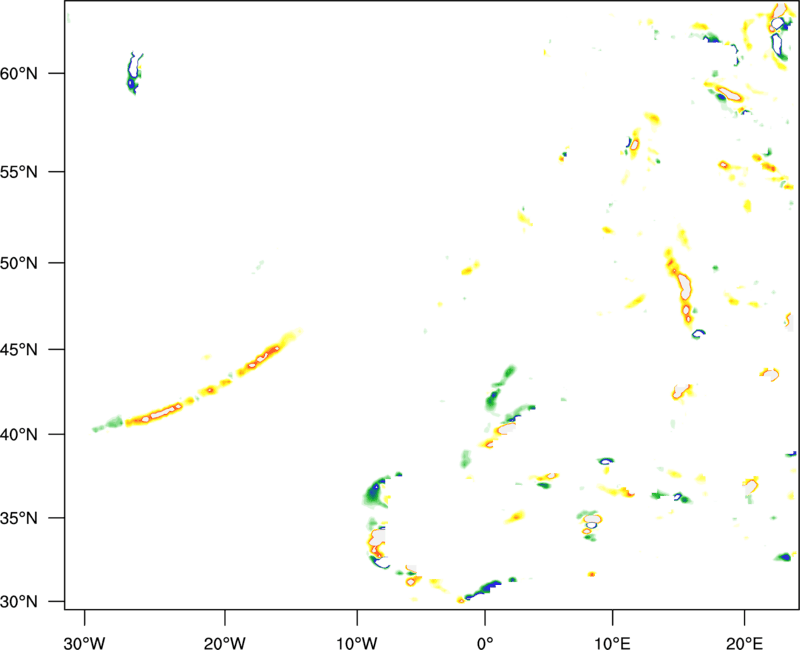Viewport: 800px width, 650px height.
Task: Click the 30°N latitude label
Action: point(19,602)
